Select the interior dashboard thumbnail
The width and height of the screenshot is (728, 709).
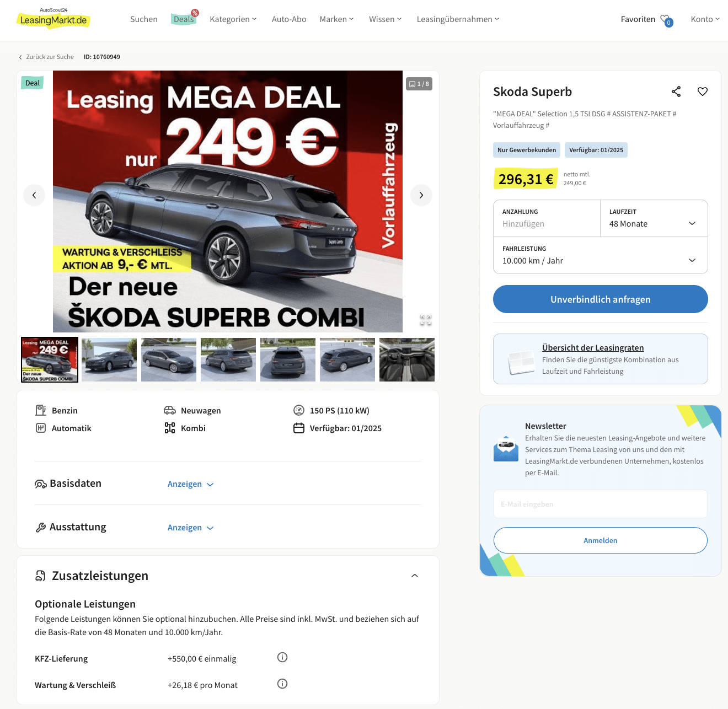point(407,360)
